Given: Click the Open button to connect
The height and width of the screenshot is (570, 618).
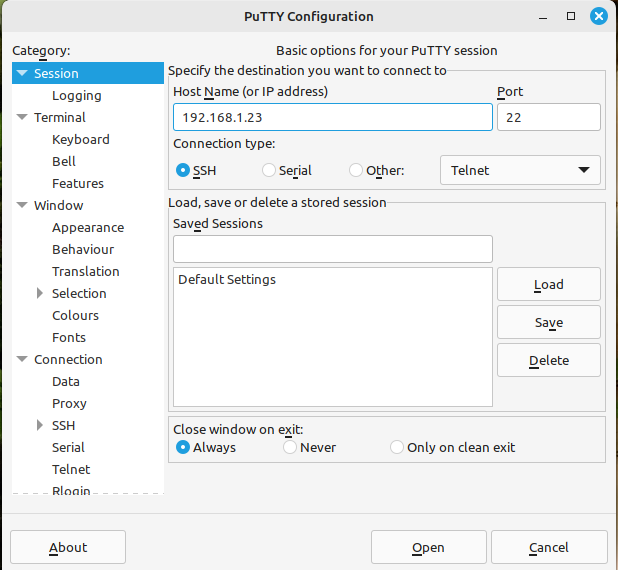Looking at the screenshot, I should pyautogui.click(x=428, y=547).
